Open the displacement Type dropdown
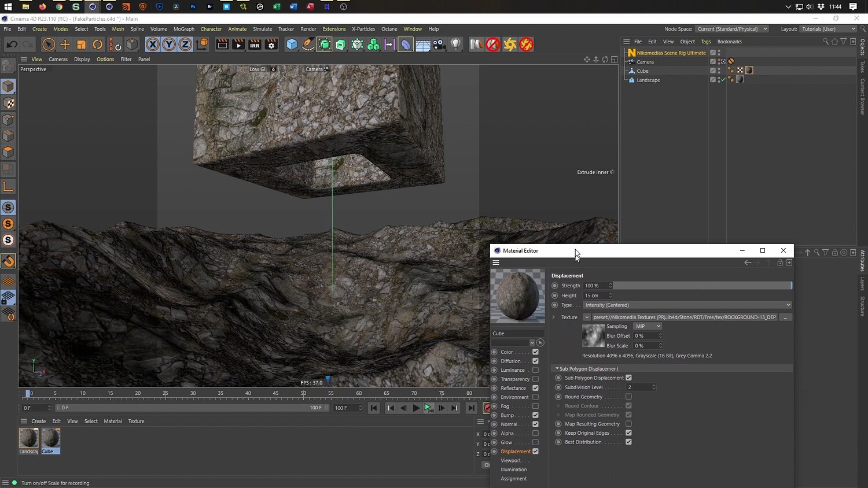This screenshot has width=868, height=488. pyautogui.click(x=687, y=305)
